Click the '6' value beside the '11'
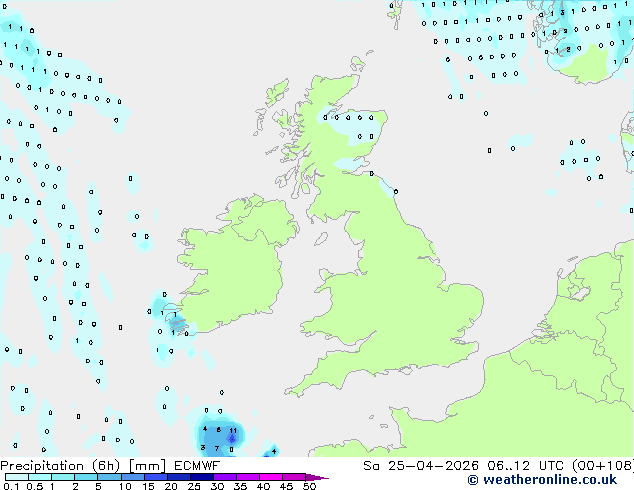Viewport: 634px width, 490px height. (219, 430)
